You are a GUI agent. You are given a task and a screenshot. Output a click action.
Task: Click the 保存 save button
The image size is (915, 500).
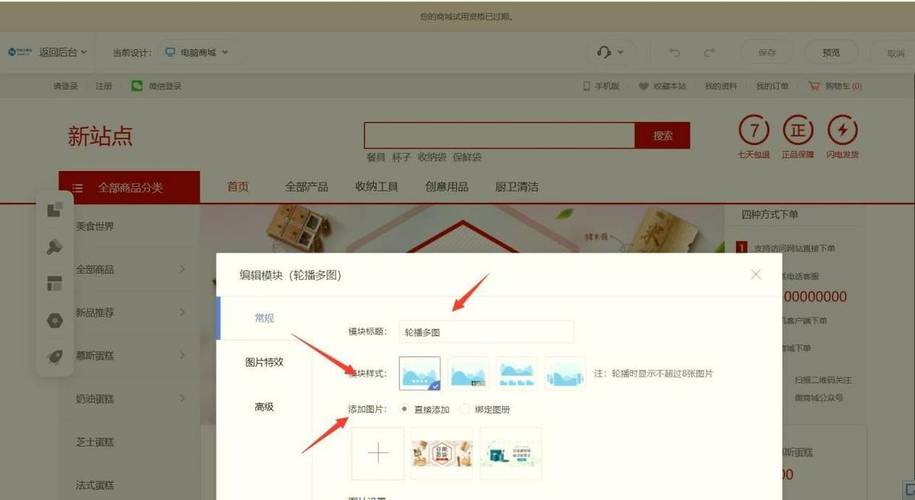coord(767,52)
